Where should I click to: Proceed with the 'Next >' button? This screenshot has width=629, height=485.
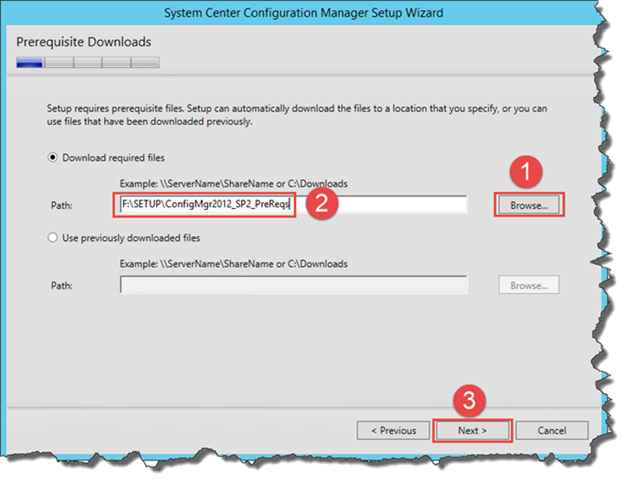[472, 430]
